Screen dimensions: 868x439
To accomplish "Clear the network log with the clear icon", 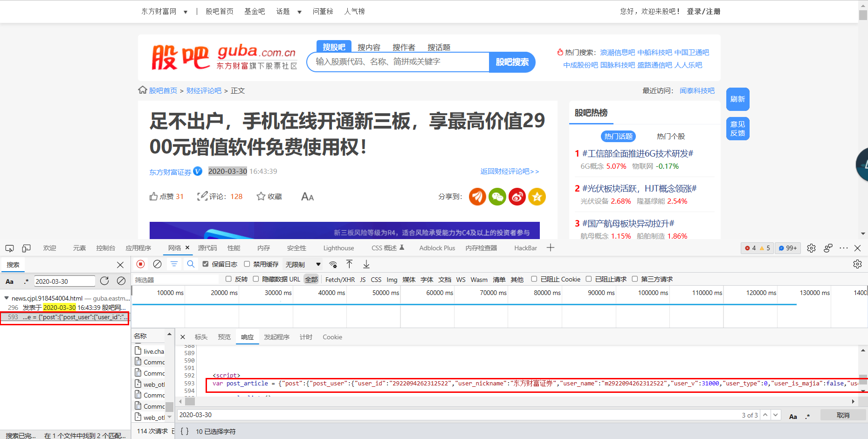I will pyautogui.click(x=158, y=264).
